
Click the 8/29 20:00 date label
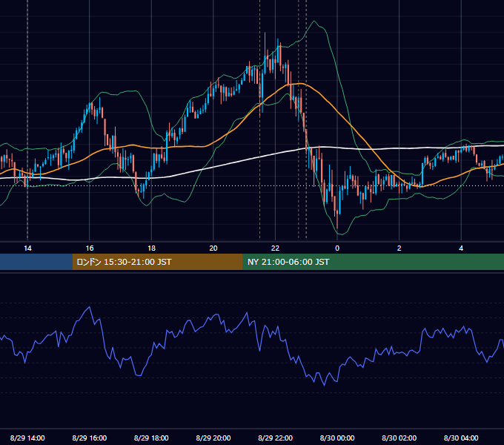coord(213,438)
